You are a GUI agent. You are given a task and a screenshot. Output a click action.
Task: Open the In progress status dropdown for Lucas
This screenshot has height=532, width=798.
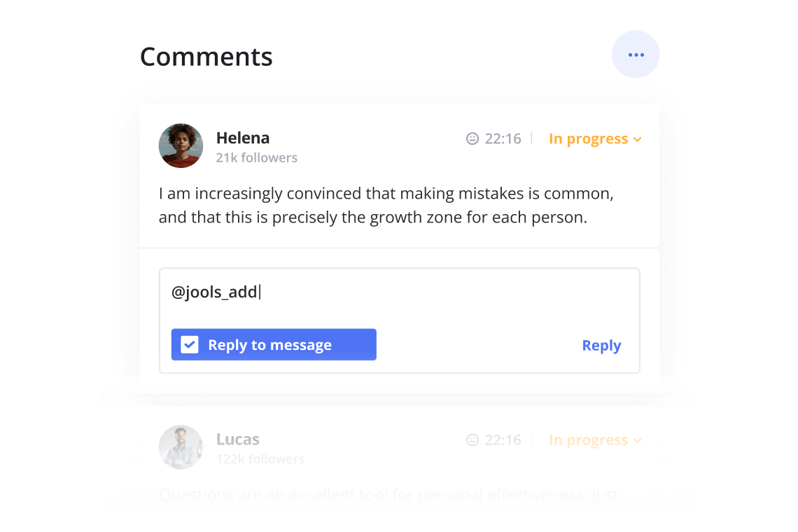click(595, 440)
